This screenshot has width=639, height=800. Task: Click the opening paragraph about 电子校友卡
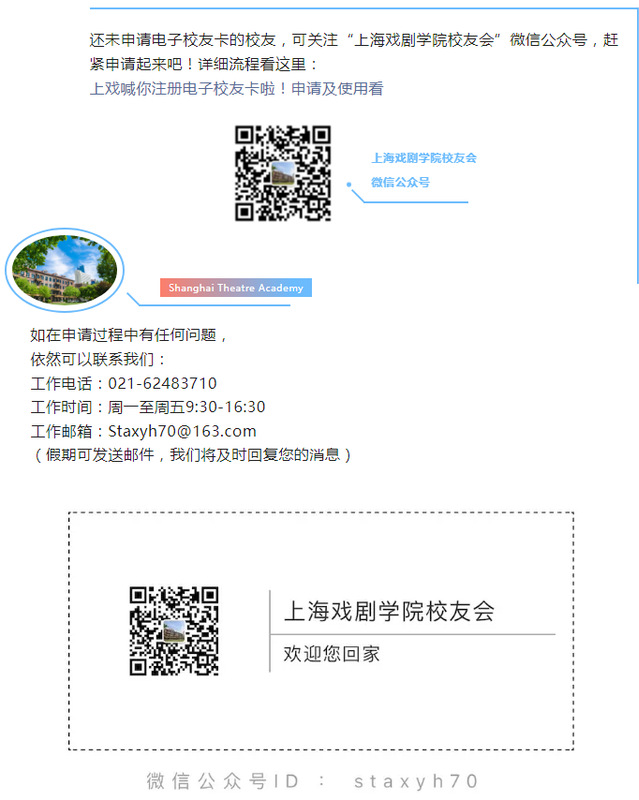click(353, 53)
